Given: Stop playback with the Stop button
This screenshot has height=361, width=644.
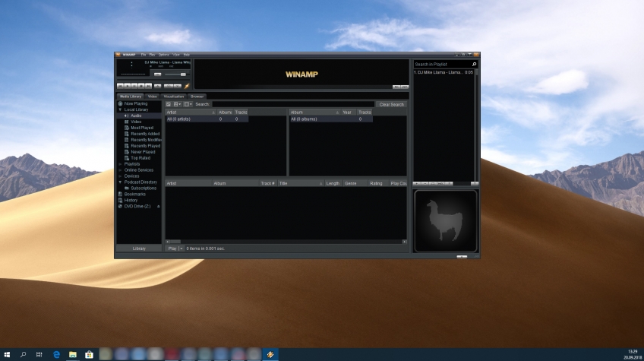Looking at the screenshot, I should click(141, 86).
